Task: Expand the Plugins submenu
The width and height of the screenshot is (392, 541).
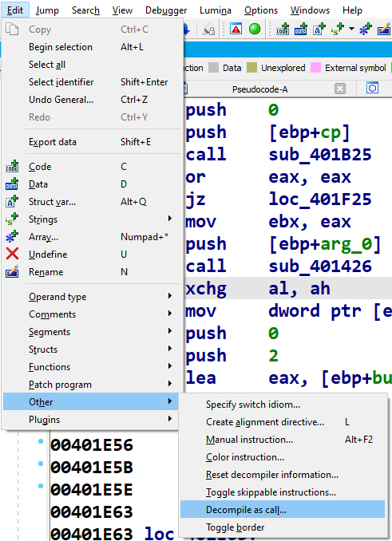Action: 169,419
